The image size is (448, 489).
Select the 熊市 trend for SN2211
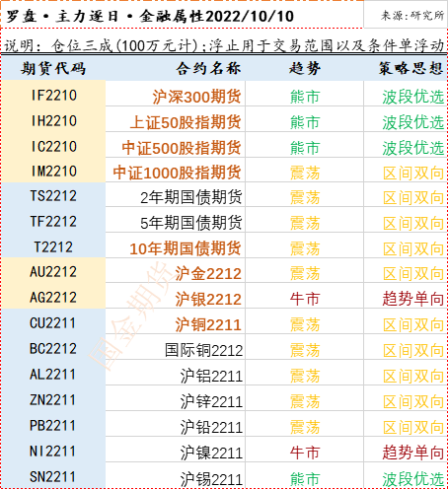click(x=305, y=479)
